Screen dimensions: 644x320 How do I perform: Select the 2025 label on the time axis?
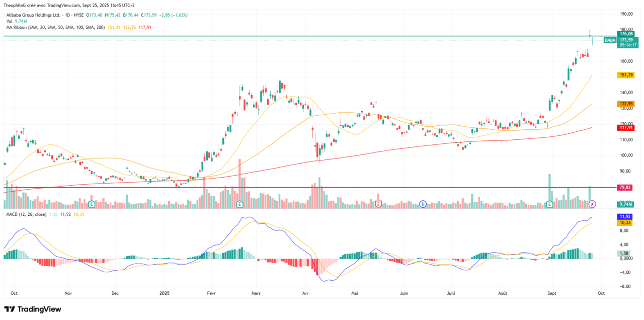click(164, 292)
